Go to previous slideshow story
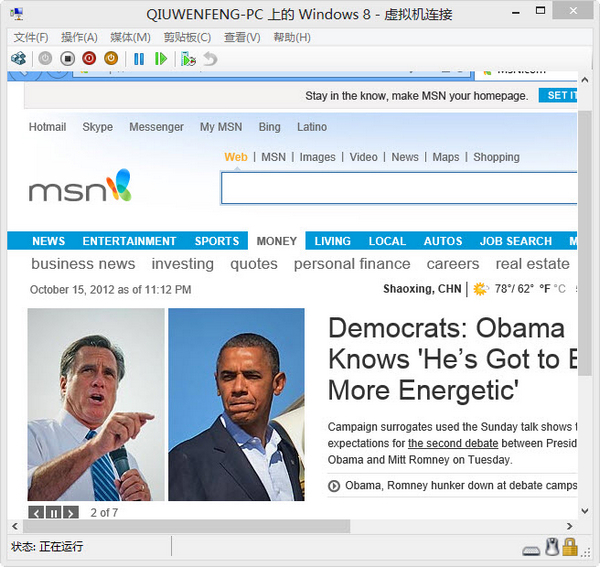The width and height of the screenshot is (600, 567). pos(36,513)
